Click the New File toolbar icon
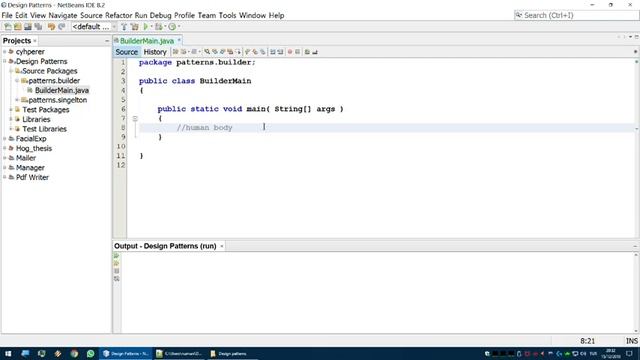This screenshot has width=640, height=360. pyautogui.click(x=8, y=27)
